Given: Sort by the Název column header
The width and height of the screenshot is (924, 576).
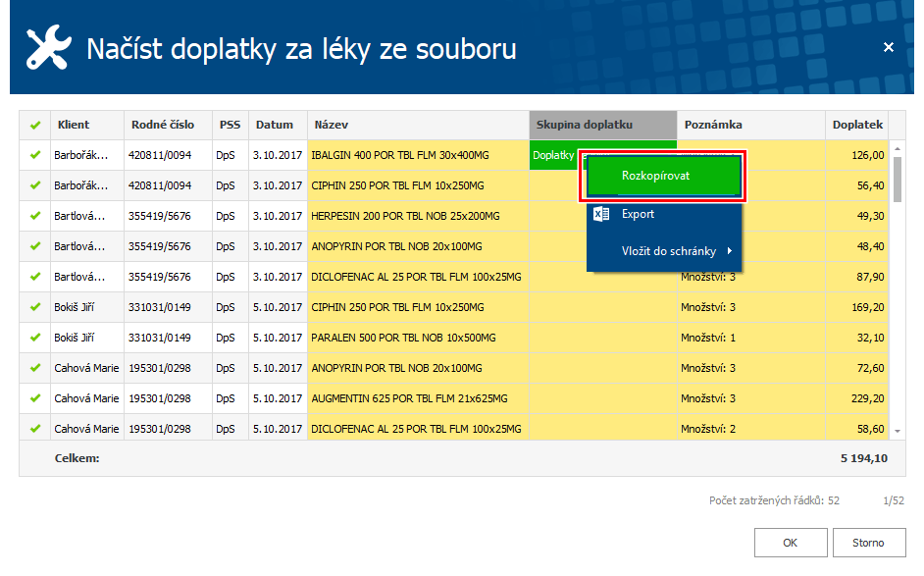Looking at the screenshot, I should [x=419, y=125].
